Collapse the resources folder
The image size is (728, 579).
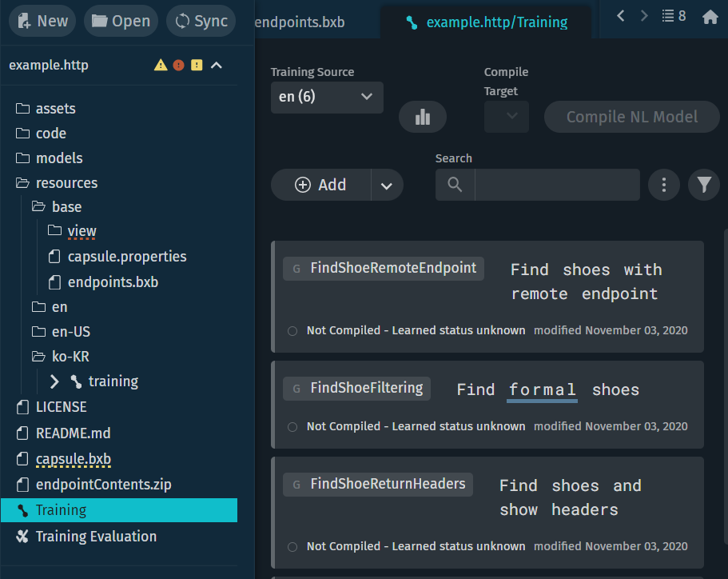57,182
